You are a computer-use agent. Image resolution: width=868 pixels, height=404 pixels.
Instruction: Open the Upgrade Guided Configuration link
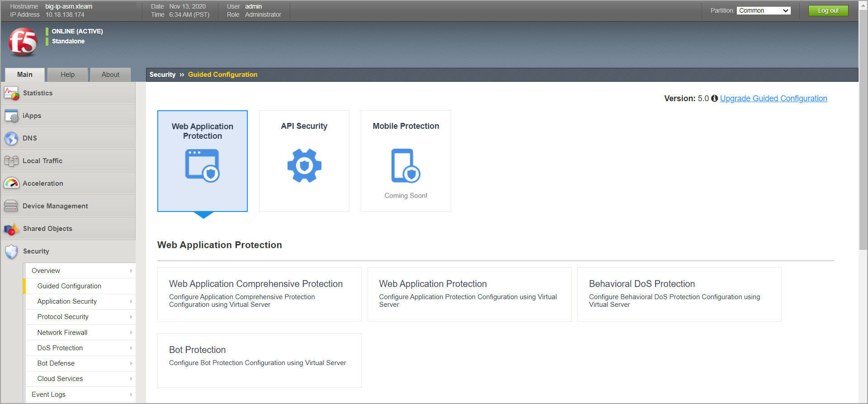click(x=773, y=99)
